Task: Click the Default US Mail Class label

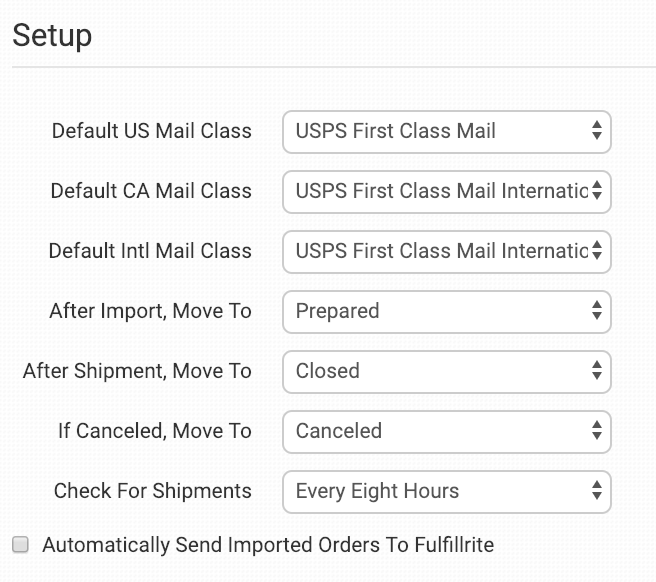Action: 152,131
